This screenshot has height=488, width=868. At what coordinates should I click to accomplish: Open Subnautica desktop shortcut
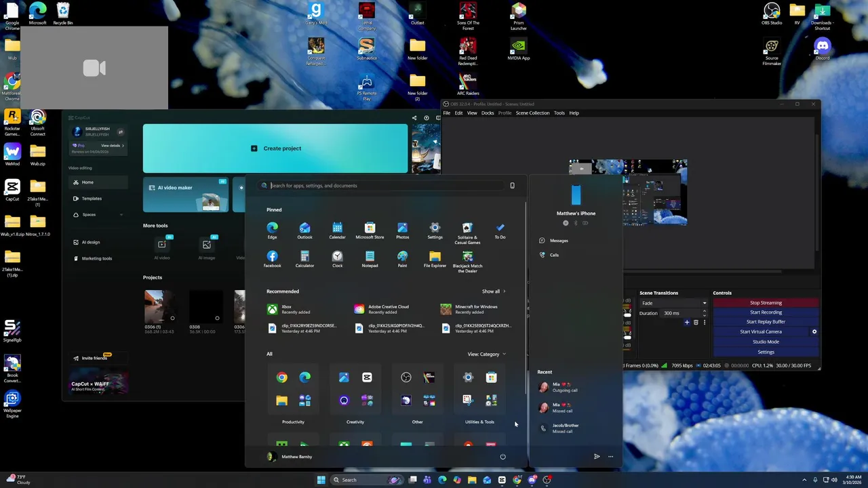click(366, 49)
